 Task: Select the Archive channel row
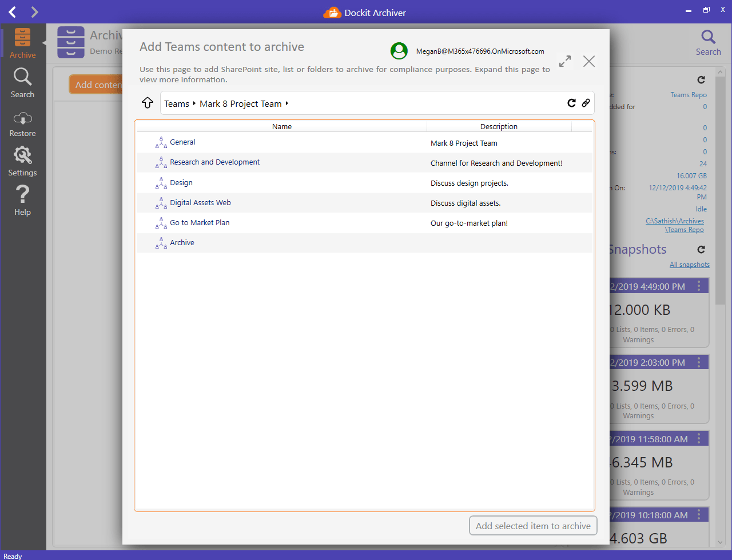pos(364,243)
